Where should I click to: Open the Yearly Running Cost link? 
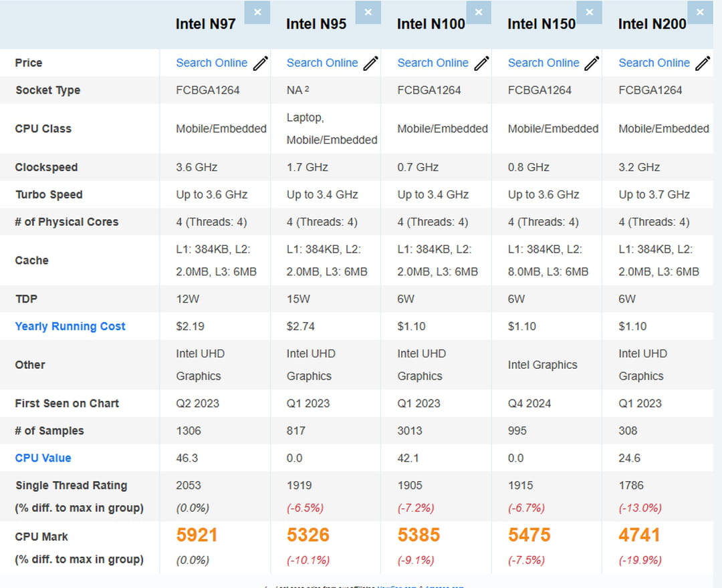point(70,326)
